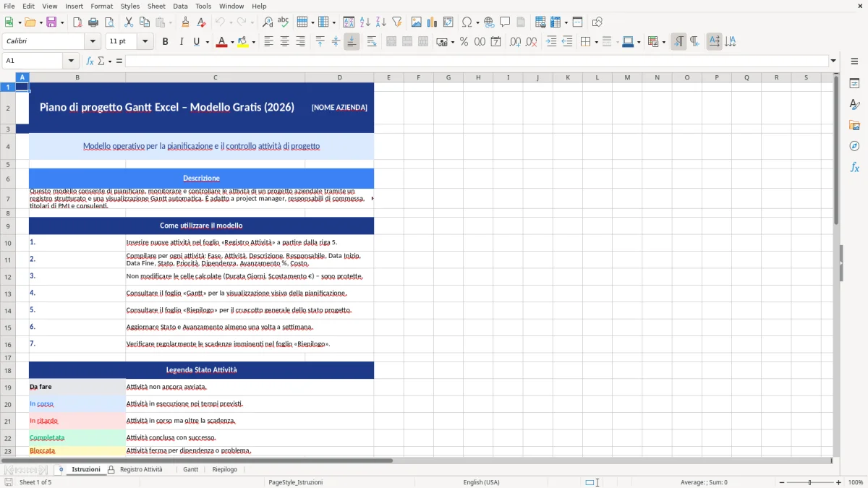Viewport: 868px width, 488px height.
Task: Click into the formula input line
Action: [x=476, y=61]
